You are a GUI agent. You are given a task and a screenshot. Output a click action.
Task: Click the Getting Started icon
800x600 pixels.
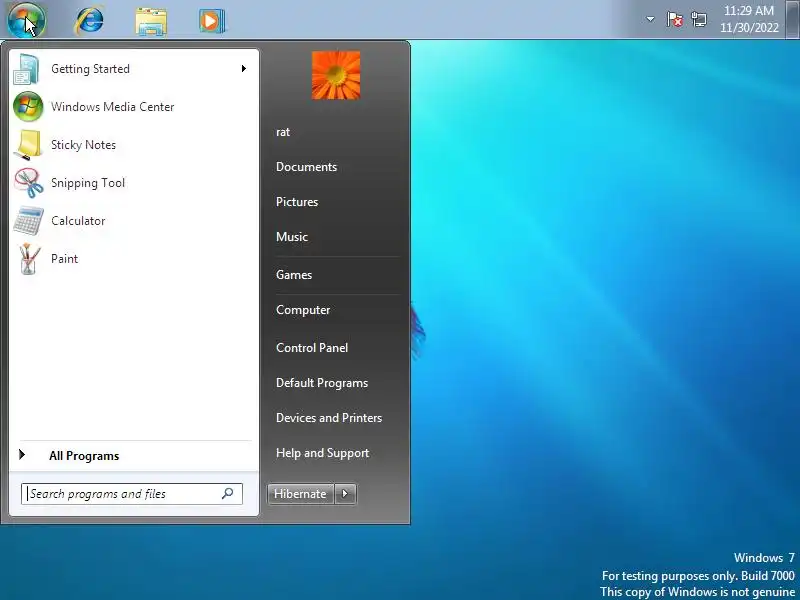click(27, 69)
